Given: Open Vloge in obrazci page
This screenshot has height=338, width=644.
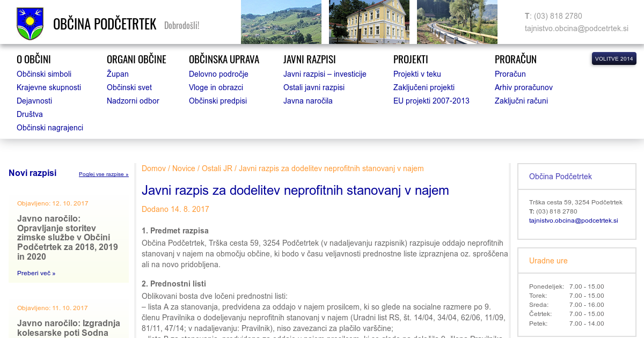Looking at the screenshot, I should point(216,87).
